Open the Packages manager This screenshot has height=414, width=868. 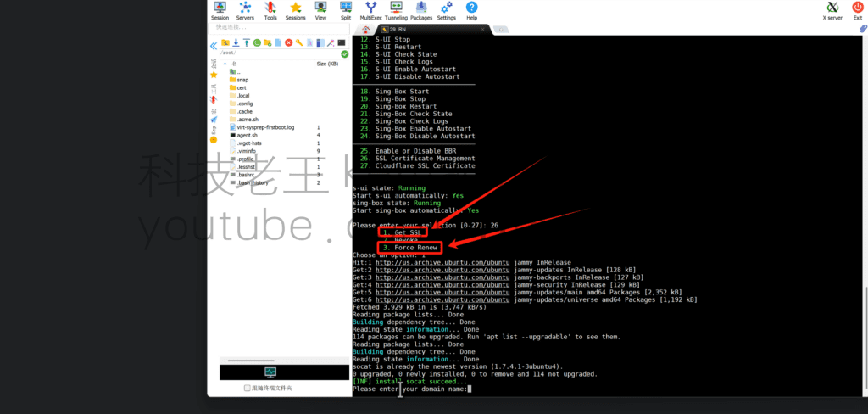(x=421, y=10)
